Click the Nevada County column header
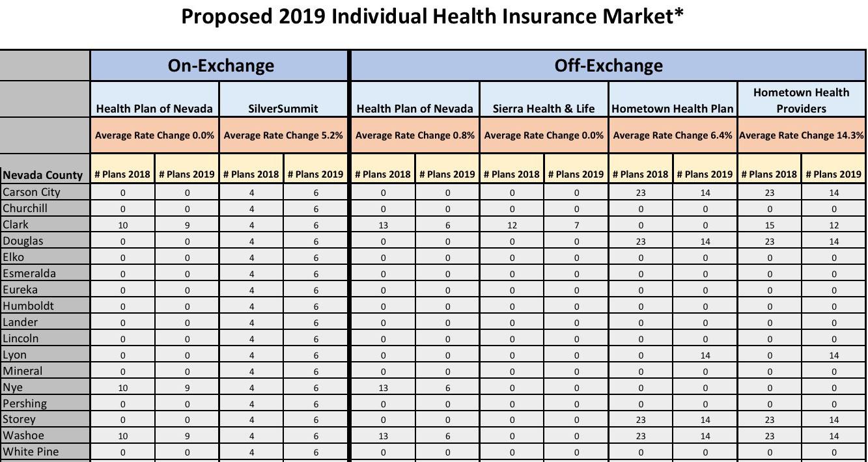868x462 pixels. pos(43,174)
